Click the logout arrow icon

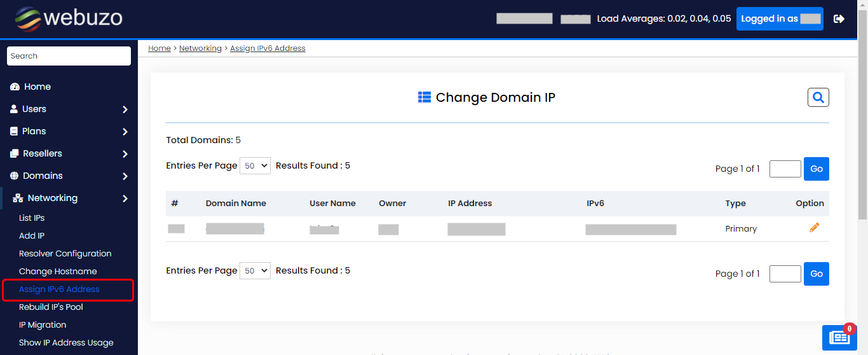click(x=839, y=19)
